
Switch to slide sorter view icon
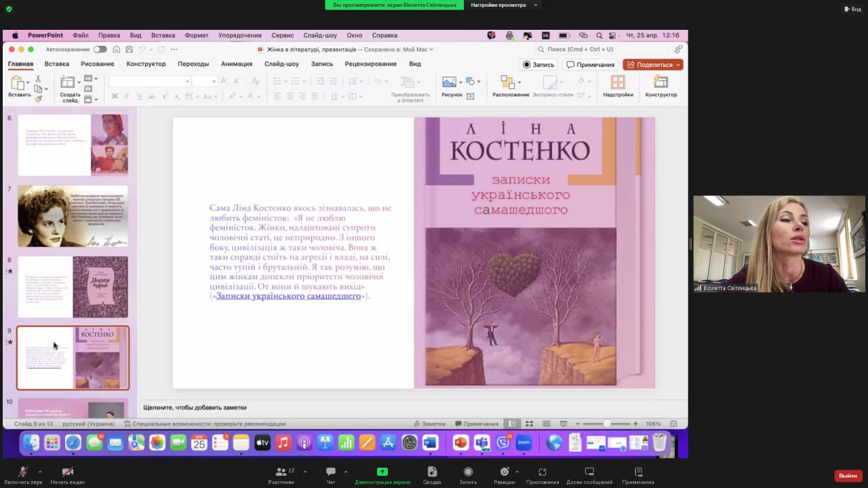point(530,424)
